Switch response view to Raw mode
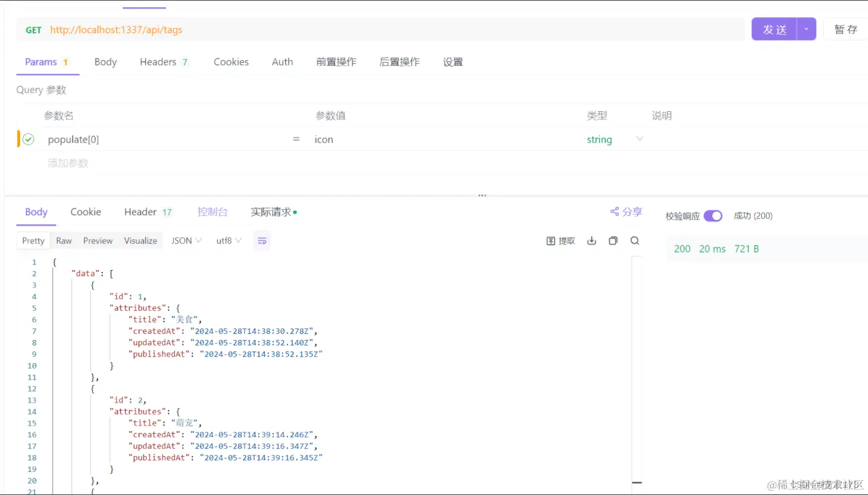 point(64,240)
